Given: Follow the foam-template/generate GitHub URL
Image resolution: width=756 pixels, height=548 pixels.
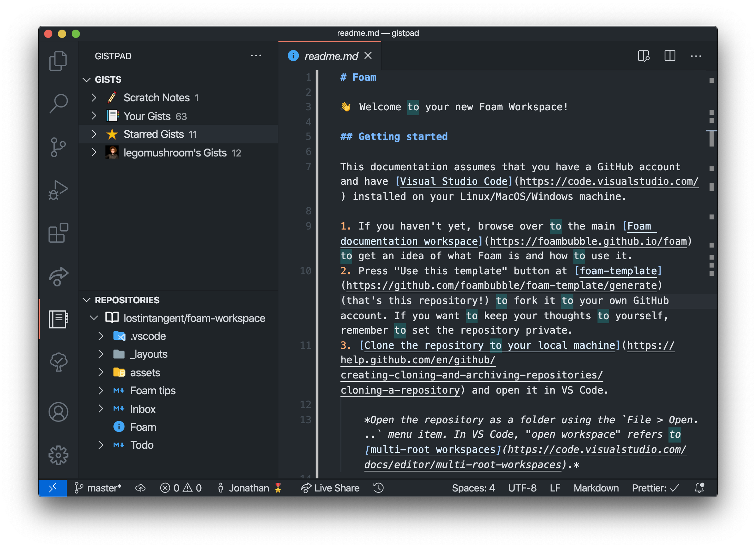Looking at the screenshot, I should pyautogui.click(x=502, y=285).
